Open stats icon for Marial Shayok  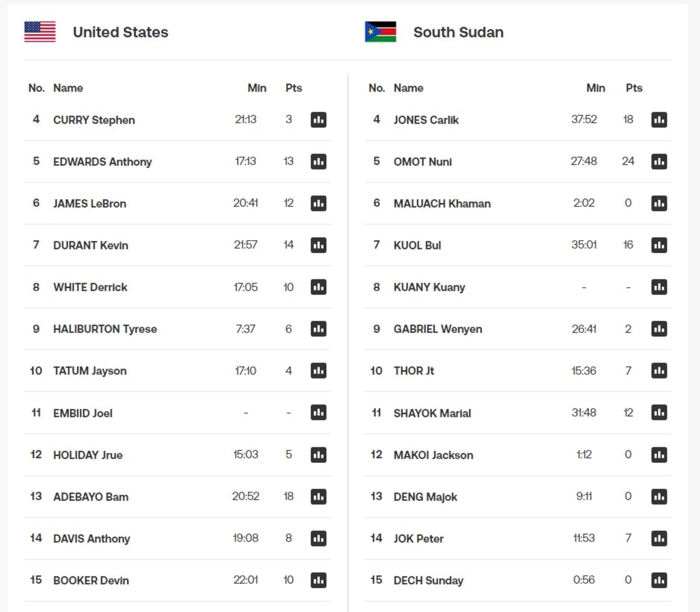point(659,413)
